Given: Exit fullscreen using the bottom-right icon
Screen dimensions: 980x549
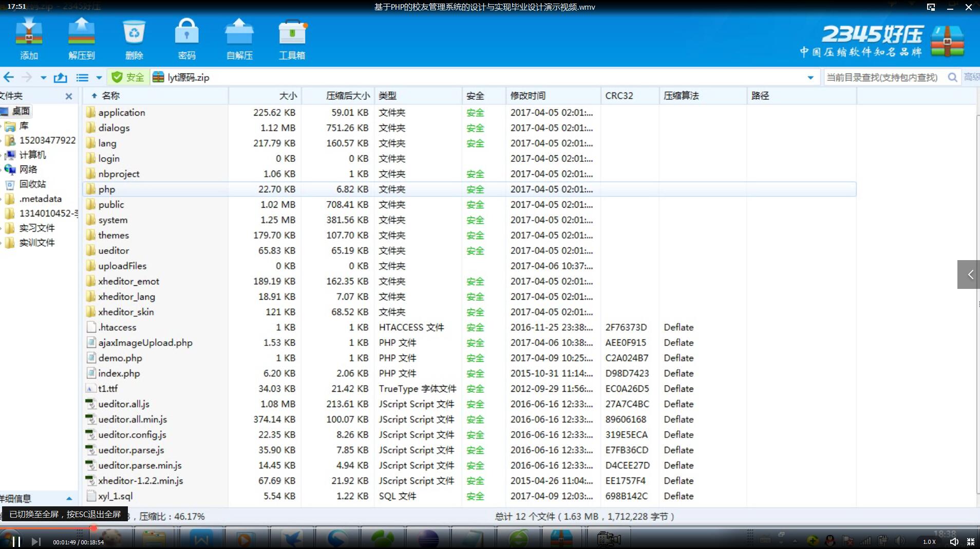Looking at the screenshot, I should [971, 542].
